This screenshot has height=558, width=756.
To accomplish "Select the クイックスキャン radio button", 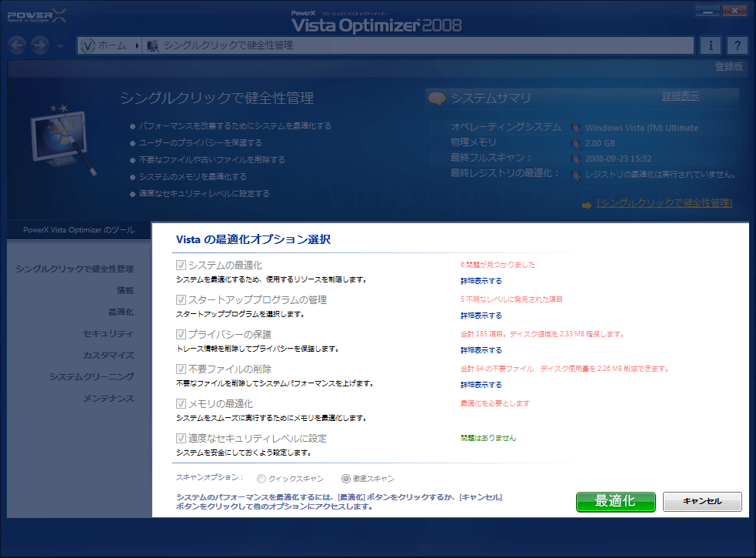I will pos(261,479).
